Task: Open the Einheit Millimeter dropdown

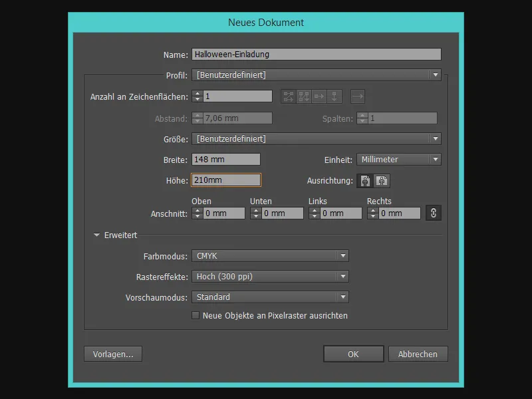Action: coord(398,160)
